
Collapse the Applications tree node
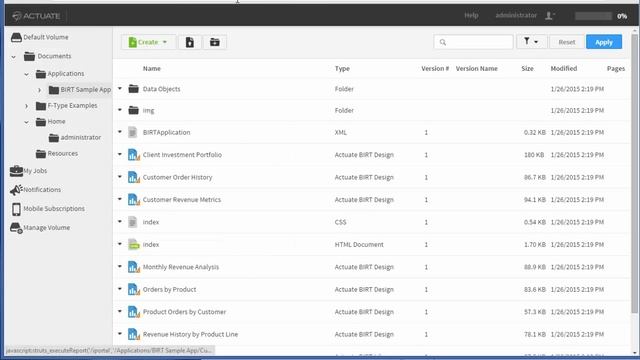[x=27, y=74]
